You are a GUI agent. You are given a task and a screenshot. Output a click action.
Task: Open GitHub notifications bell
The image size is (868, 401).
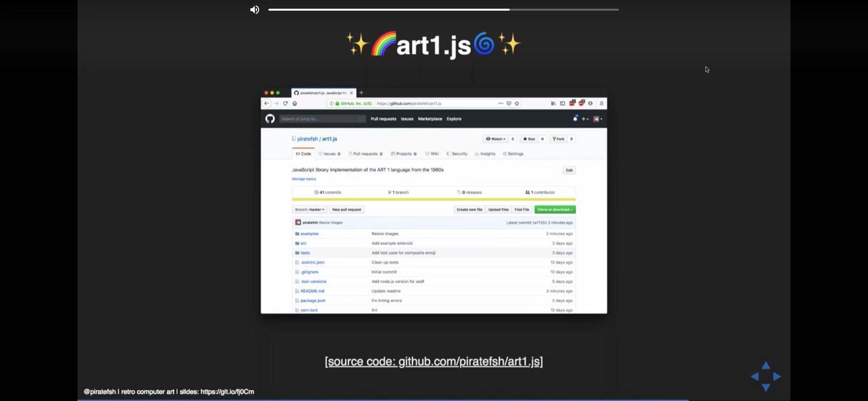(x=575, y=119)
